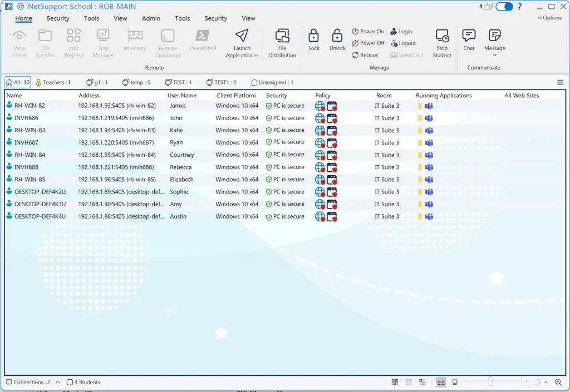Select the Teachers : 1 group tab
Screen dimensions: 570x392
click(53, 82)
